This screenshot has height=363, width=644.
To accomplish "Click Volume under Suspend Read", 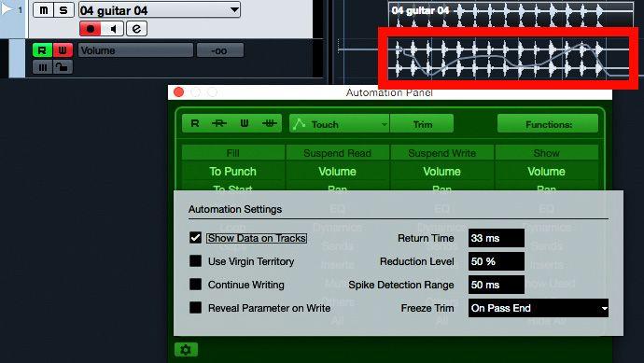I will 337,171.
